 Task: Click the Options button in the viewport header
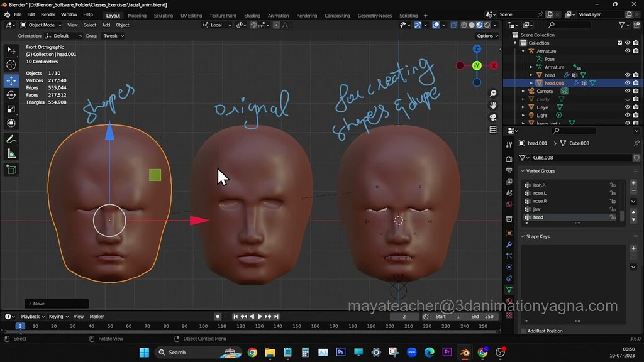coord(486,36)
